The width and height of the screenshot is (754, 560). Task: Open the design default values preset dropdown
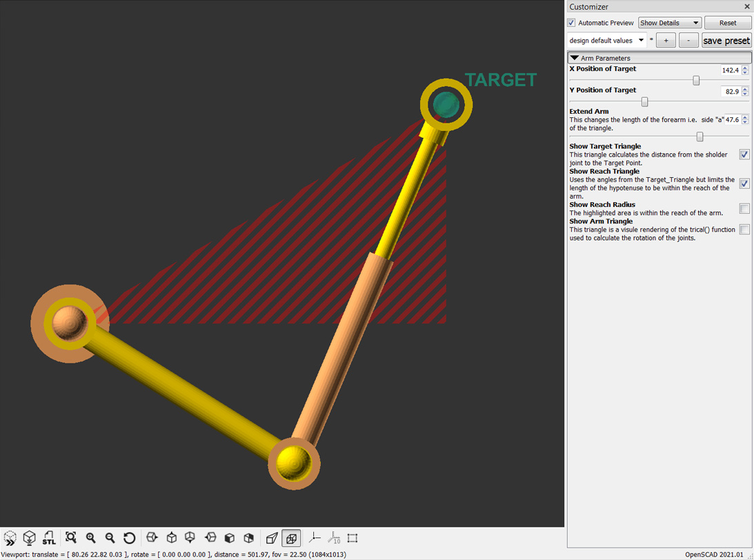(606, 41)
